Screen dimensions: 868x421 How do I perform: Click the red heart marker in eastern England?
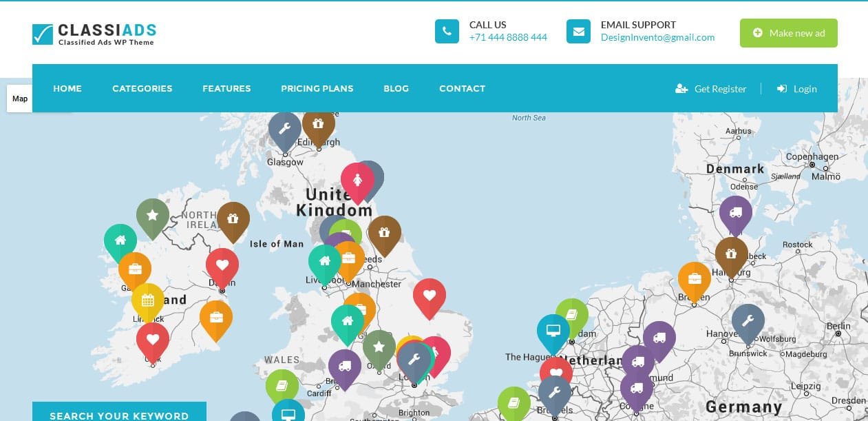pyautogui.click(x=429, y=298)
